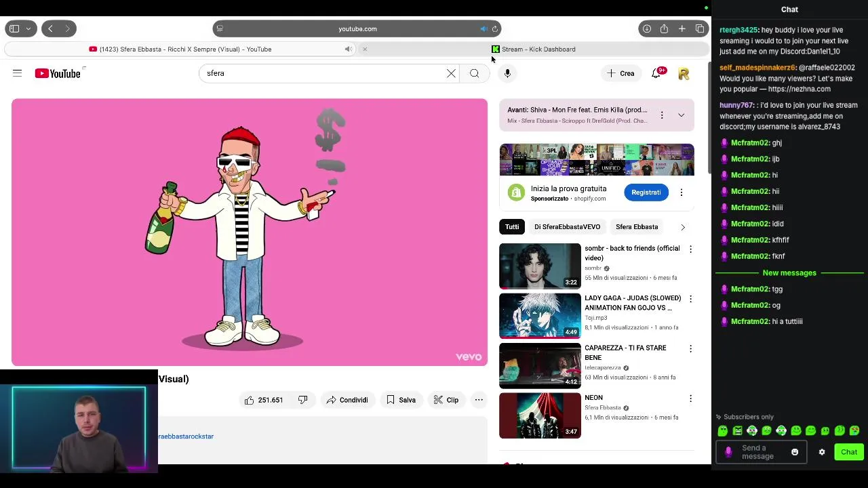Switch to the Stream - Kick Dashboard tab
The image size is (868, 488).
point(534,49)
